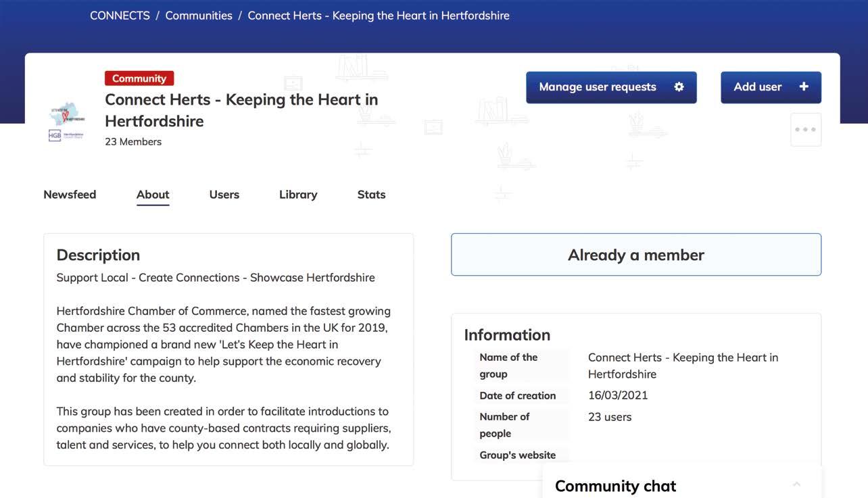Click the 23 Members count
Screen dimensions: 868x498
tap(133, 142)
